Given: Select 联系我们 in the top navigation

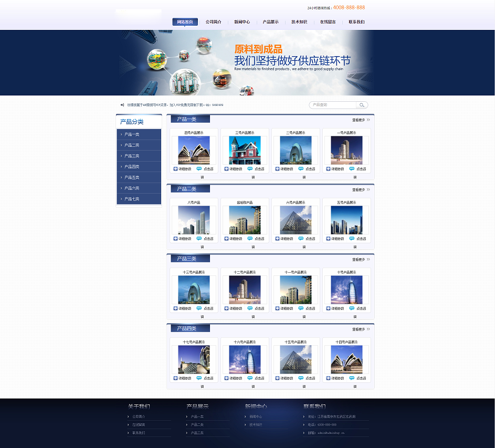Looking at the screenshot, I should pos(356,22).
